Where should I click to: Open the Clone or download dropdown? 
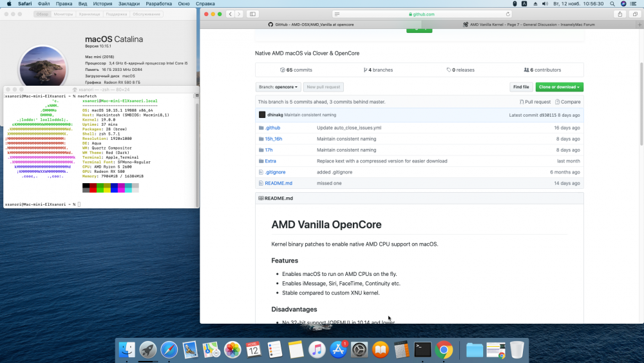559,87
